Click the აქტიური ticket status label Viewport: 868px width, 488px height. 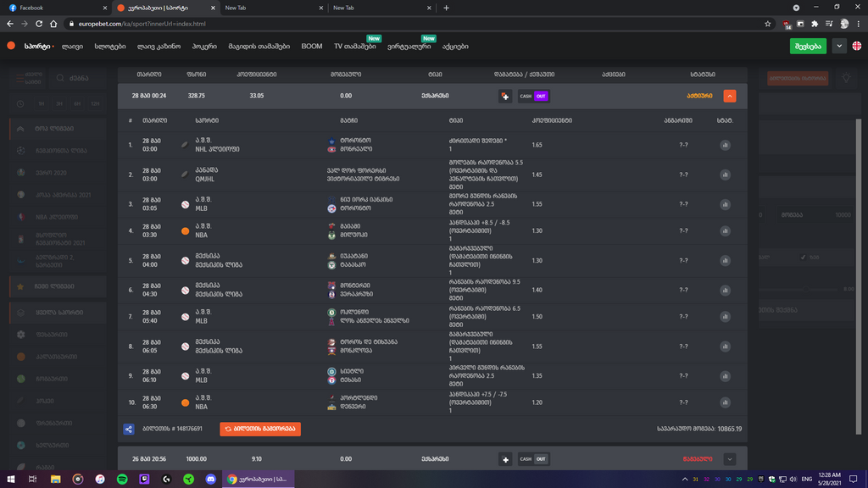[x=699, y=97]
